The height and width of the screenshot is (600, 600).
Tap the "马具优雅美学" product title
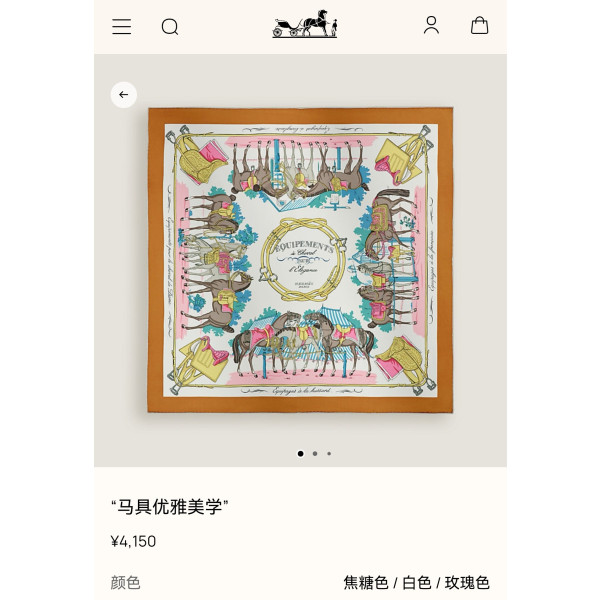point(170,507)
